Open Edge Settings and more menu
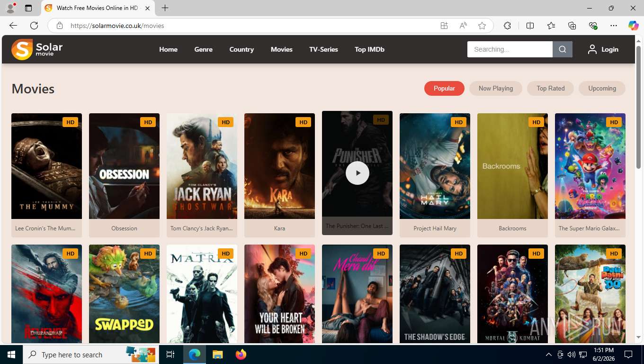Screen dimensions: 644x364 [x=614, y=26]
